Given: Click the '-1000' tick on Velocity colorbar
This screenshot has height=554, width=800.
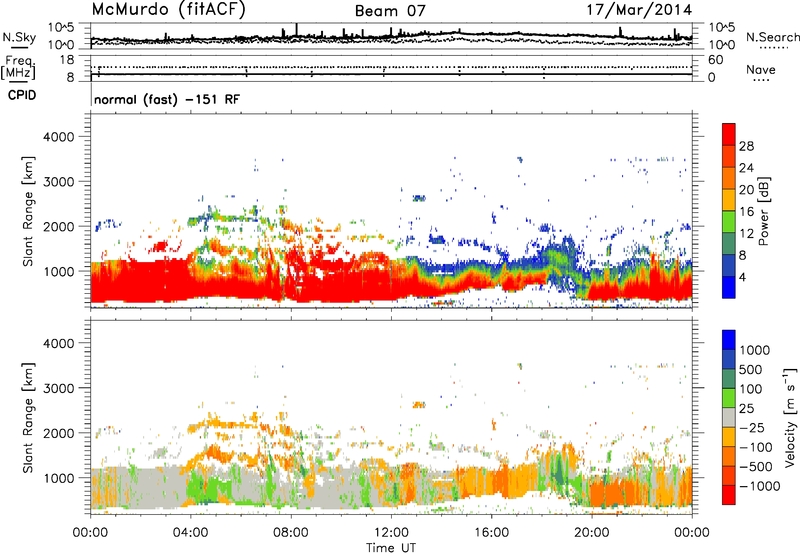Looking at the screenshot, I should (759, 486).
